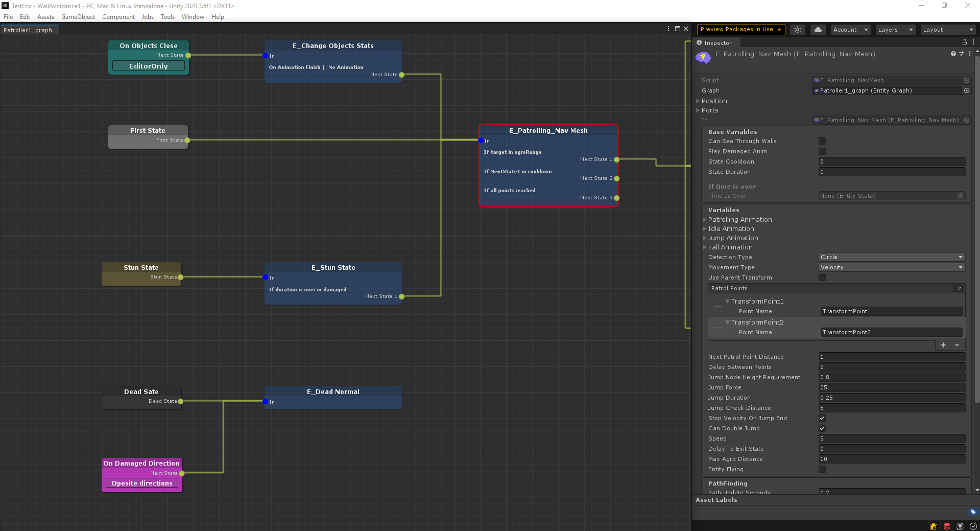Click the Jump Force input field
This screenshot has height=531, width=980.
(891, 387)
